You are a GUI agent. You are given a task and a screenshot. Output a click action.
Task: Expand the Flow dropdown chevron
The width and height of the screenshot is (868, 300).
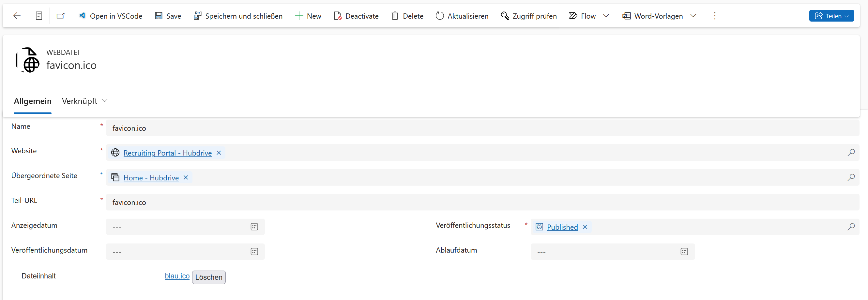point(606,16)
